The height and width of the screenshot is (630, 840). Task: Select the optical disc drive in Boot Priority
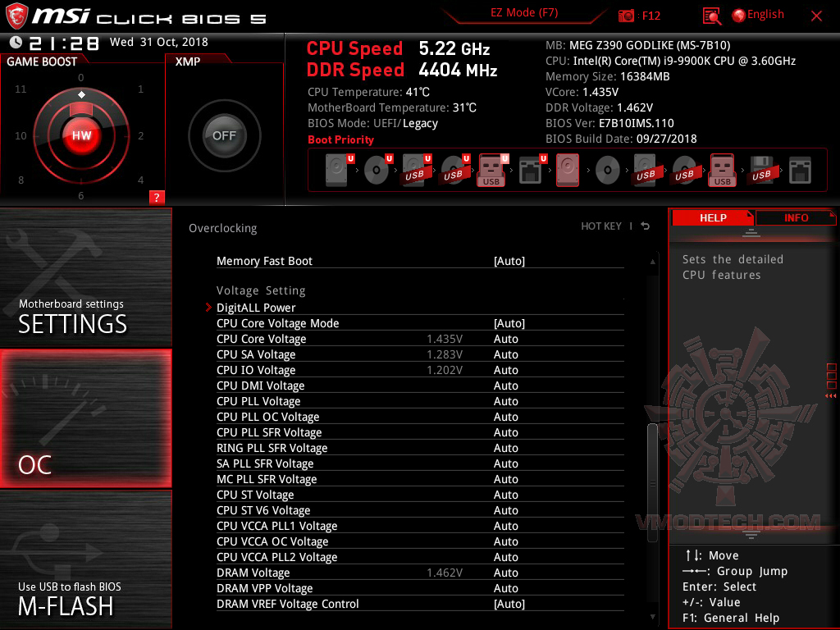tap(377, 170)
